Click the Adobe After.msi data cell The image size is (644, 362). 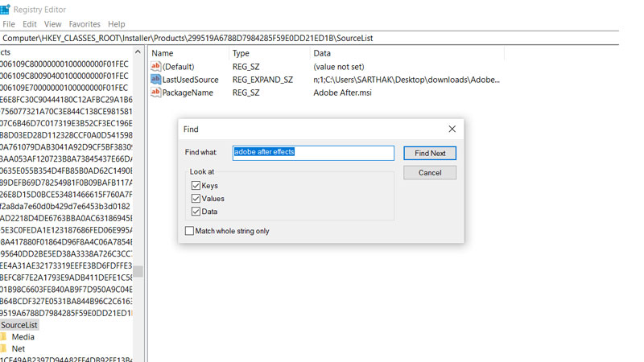coord(343,93)
